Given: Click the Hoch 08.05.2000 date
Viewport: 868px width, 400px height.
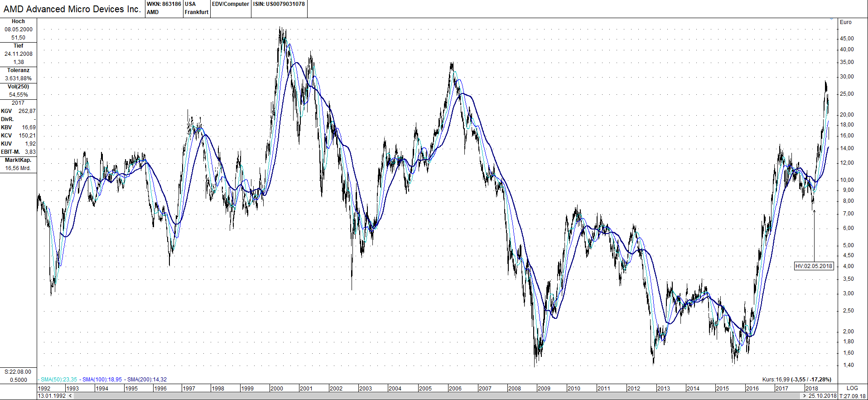Looking at the screenshot, I should pos(19,29).
